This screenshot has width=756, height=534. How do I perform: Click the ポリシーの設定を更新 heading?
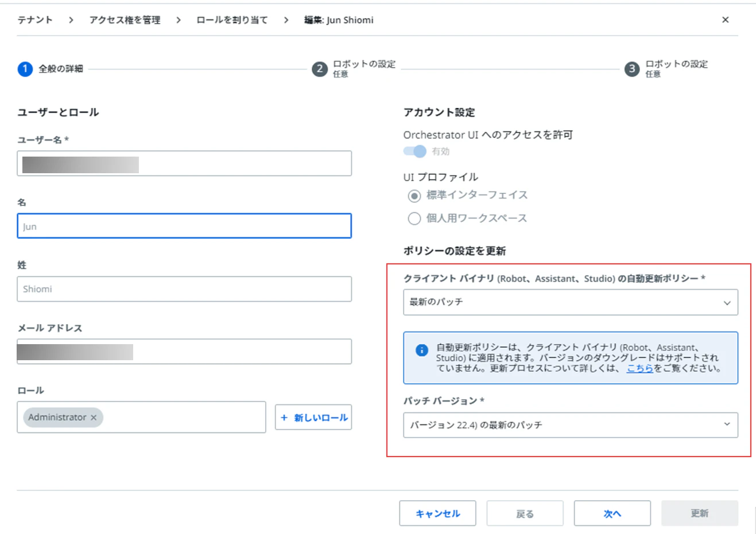455,251
